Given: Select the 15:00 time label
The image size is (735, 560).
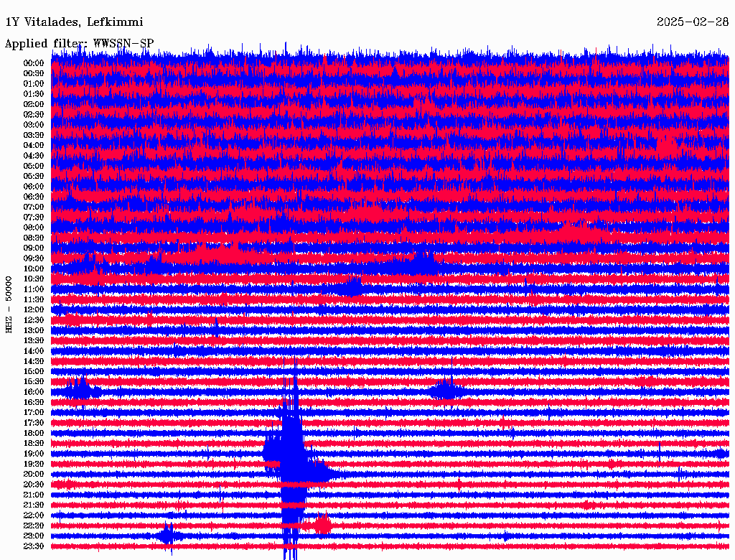Looking at the screenshot, I should coord(34,371).
